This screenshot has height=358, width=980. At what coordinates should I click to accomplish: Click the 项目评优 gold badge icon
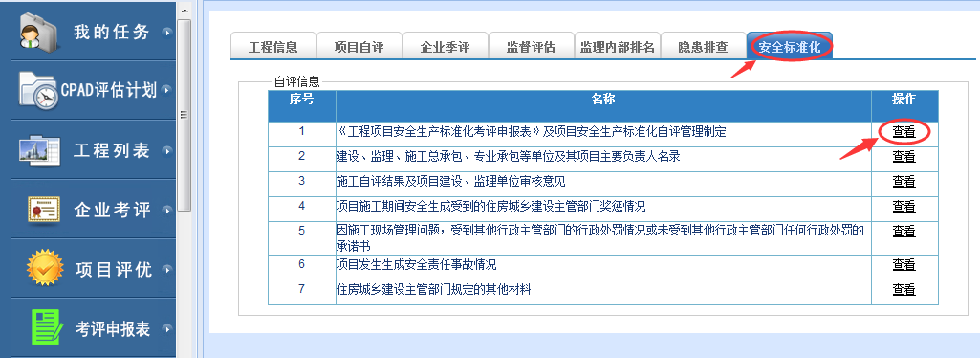click(x=45, y=268)
